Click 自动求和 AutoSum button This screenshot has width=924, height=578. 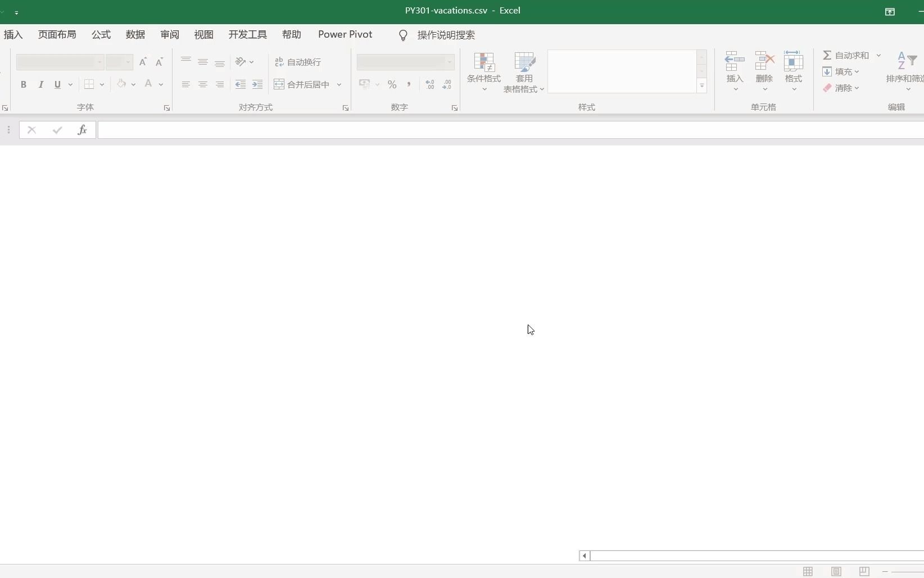coord(846,55)
